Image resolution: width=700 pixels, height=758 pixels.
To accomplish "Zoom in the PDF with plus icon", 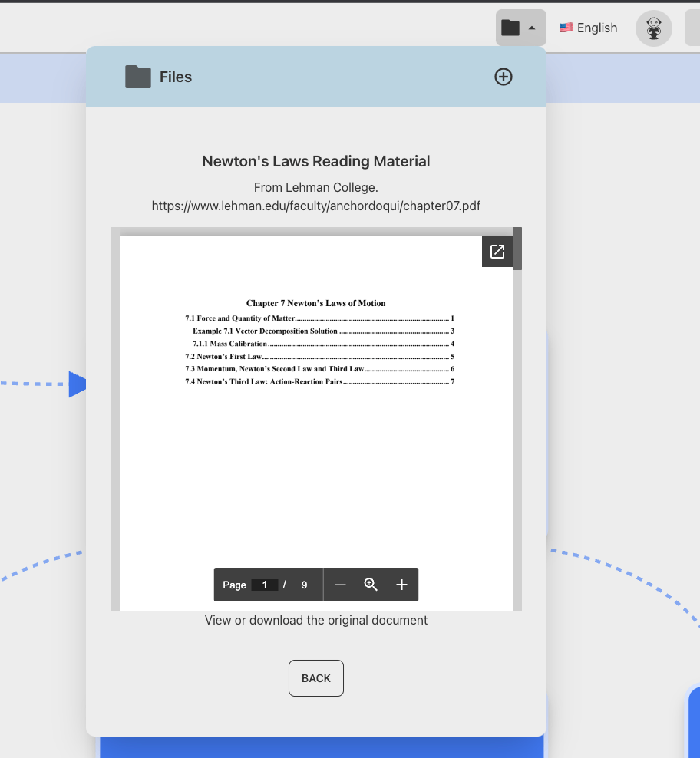I will pyautogui.click(x=401, y=585).
